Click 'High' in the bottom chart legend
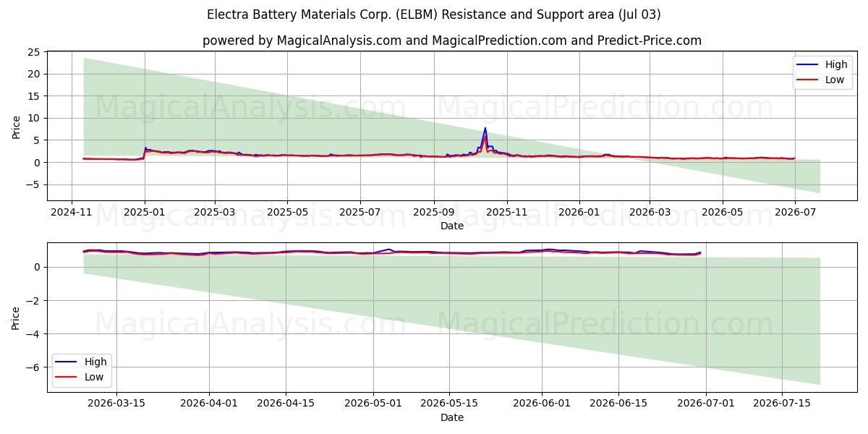Screen dimensions: 868x434 click(x=95, y=362)
